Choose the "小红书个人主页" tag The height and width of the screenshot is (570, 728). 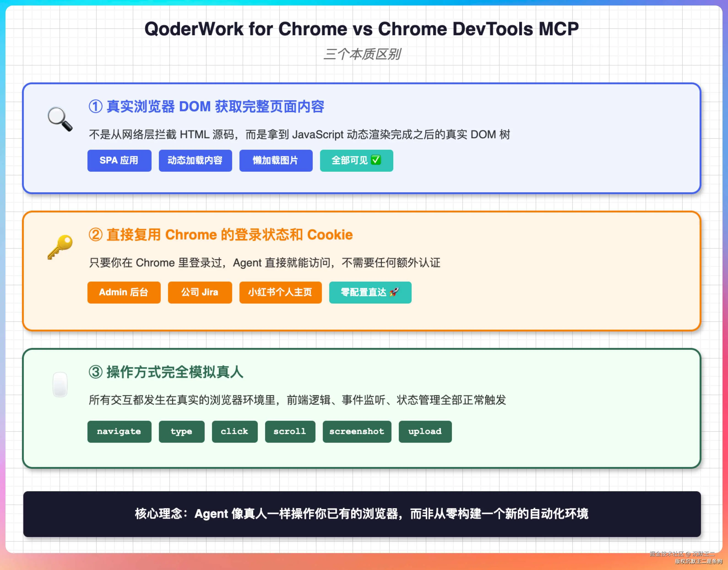click(x=280, y=292)
